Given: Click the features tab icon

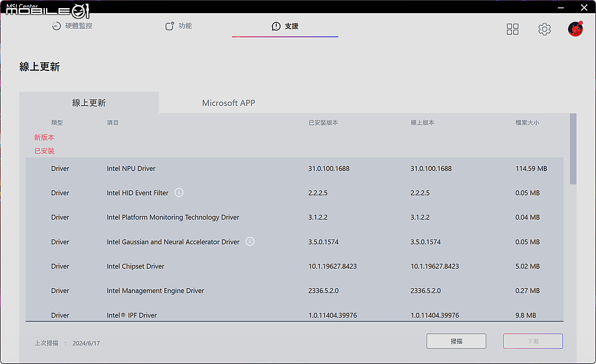Looking at the screenshot, I should pyautogui.click(x=169, y=26).
